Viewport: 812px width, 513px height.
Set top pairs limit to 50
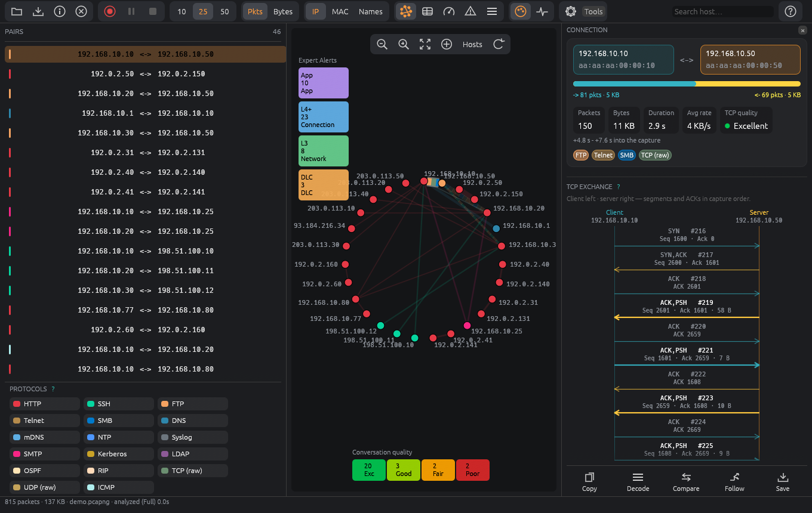click(x=224, y=11)
